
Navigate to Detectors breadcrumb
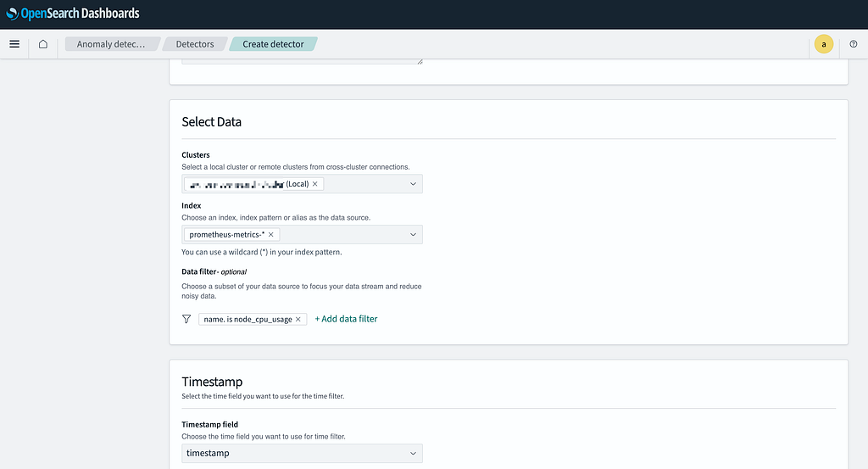pyautogui.click(x=195, y=44)
